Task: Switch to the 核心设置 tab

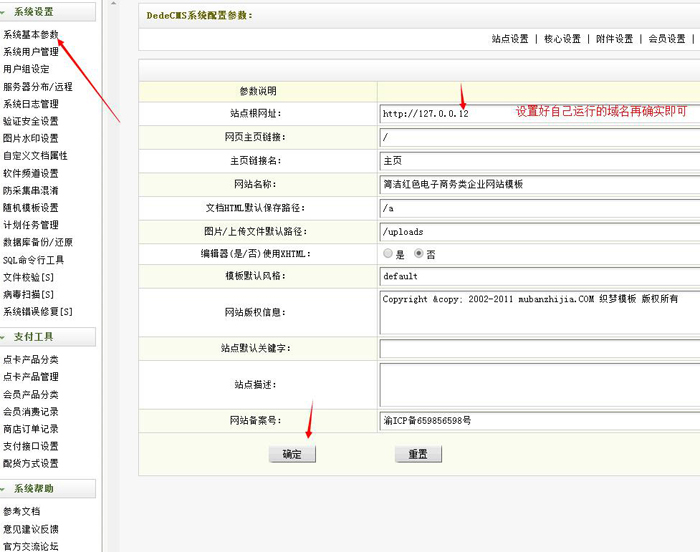Action: [562, 39]
